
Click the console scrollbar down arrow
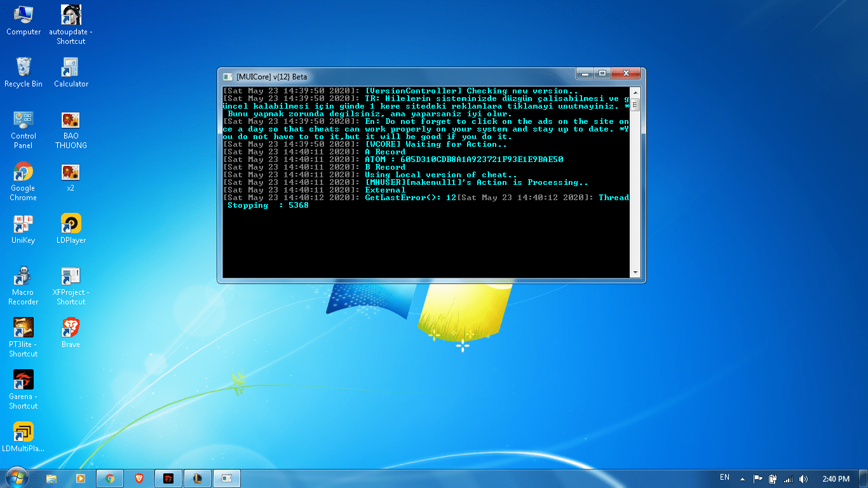point(635,273)
